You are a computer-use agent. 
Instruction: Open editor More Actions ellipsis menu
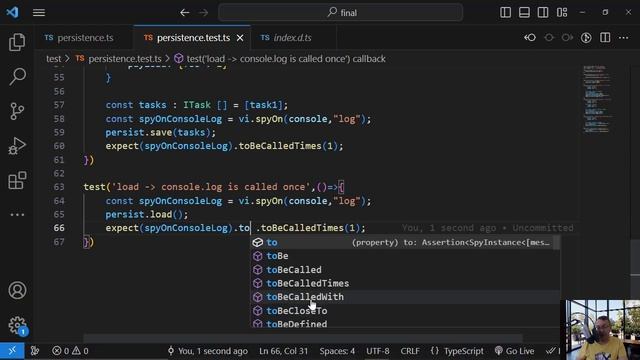click(x=624, y=38)
